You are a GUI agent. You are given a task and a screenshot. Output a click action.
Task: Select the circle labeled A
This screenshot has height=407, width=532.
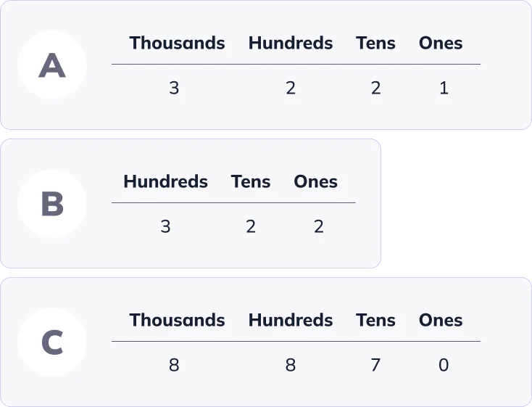pos(51,66)
